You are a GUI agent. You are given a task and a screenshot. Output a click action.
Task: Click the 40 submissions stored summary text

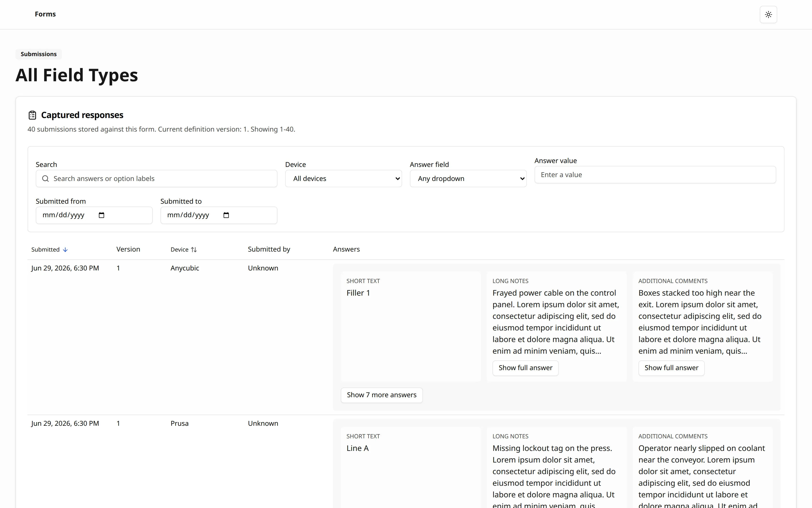pyautogui.click(x=161, y=129)
